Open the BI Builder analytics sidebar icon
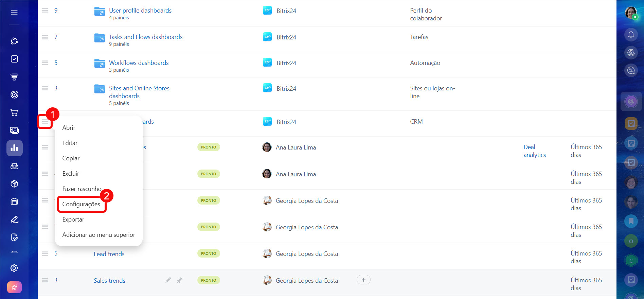Image resolution: width=644 pixels, height=299 pixels. pos(14,148)
